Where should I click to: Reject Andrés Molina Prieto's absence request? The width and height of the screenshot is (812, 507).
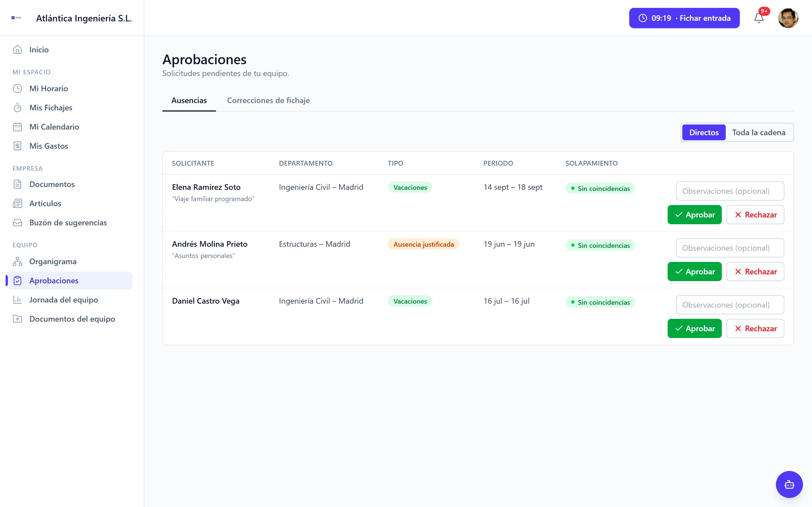pyautogui.click(x=755, y=272)
